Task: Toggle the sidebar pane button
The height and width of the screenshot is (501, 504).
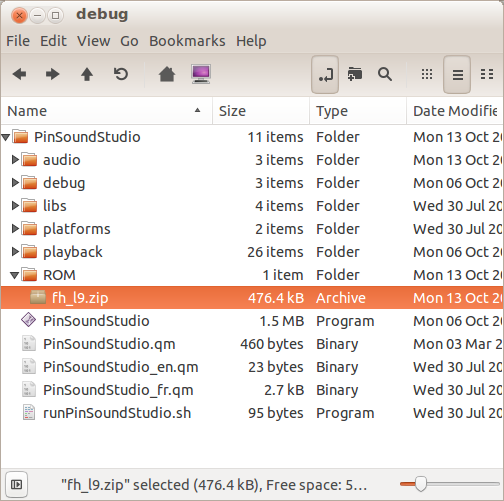Action: (17, 484)
